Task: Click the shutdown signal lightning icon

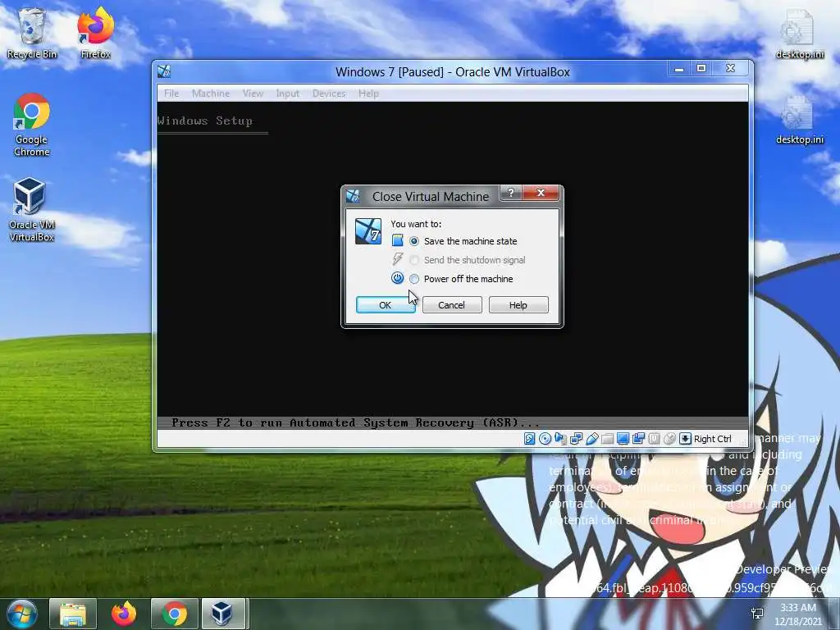Action: point(397,259)
